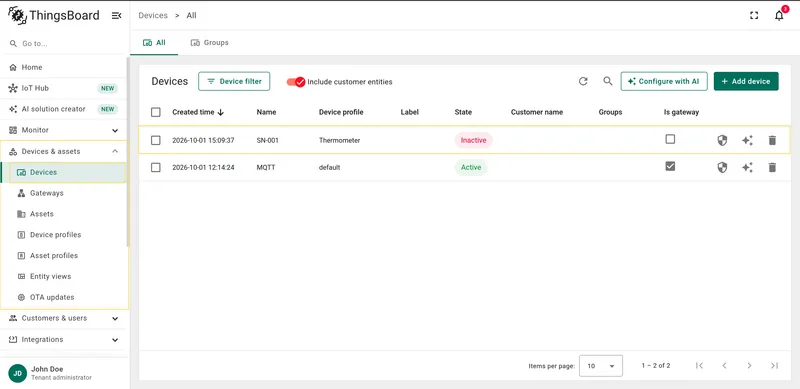Open the devices search icon
The height and width of the screenshot is (389, 800).
tap(608, 81)
